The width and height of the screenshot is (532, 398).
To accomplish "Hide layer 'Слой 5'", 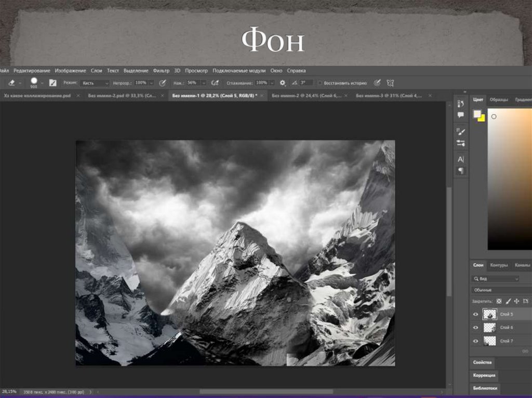I will (475, 314).
